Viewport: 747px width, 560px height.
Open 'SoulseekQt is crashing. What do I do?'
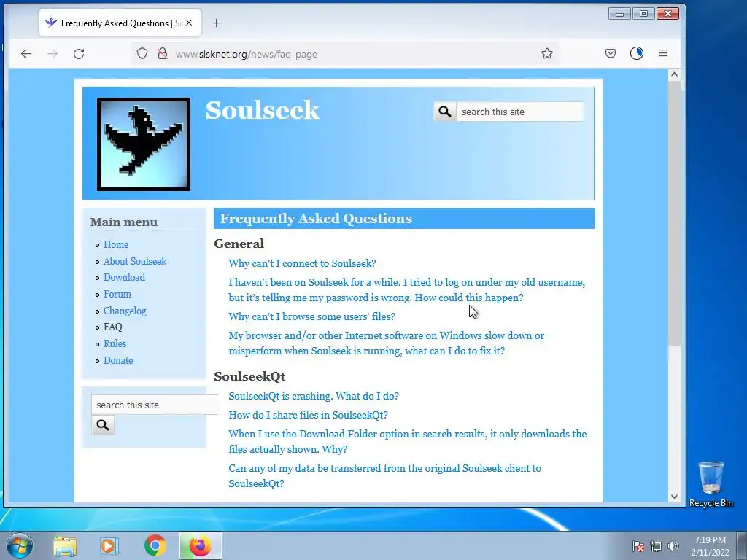pos(314,396)
